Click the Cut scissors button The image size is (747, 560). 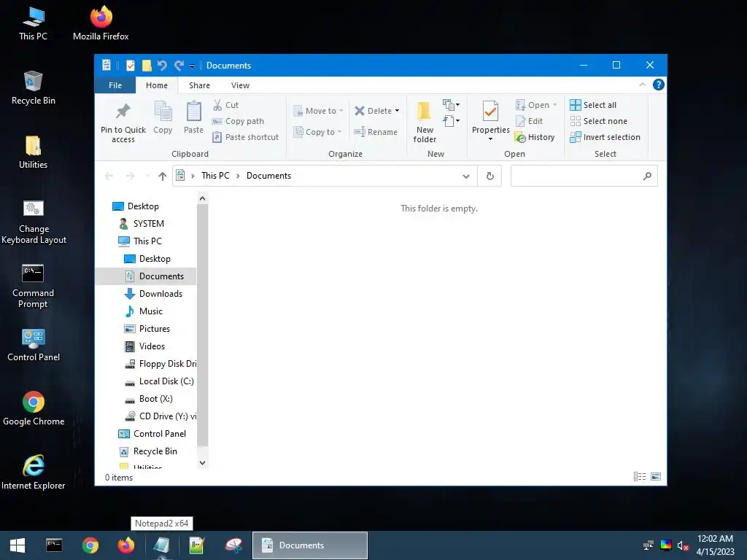[x=226, y=105]
